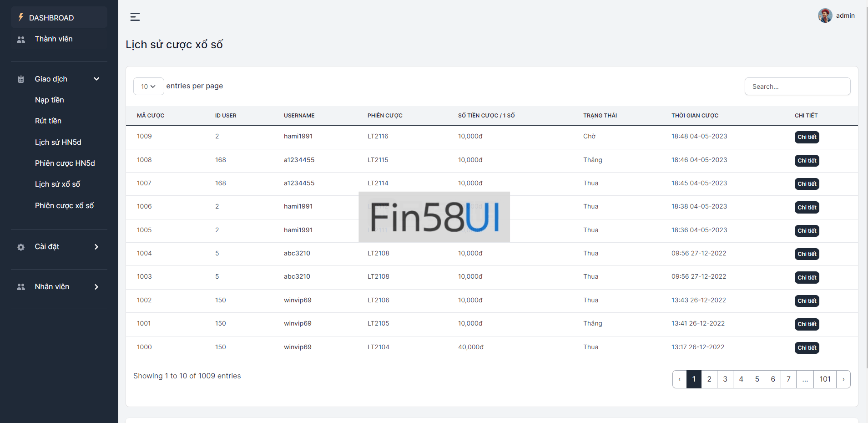This screenshot has width=868, height=423.
Task: Click the lightning bolt Dashboard icon
Action: [x=20, y=17]
